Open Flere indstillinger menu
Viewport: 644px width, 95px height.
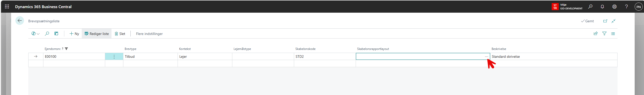[149, 34]
